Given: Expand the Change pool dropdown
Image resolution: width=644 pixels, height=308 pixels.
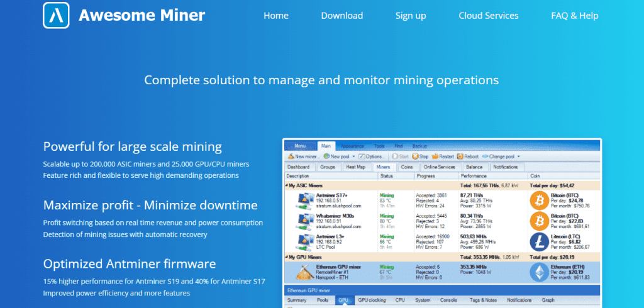Looking at the screenshot, I should [x=519, y=156].
